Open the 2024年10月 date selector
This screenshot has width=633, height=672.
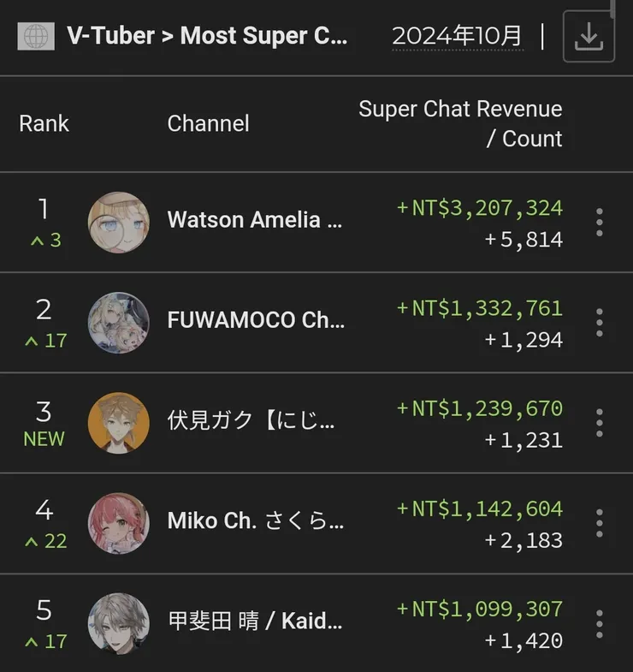pyautogui.click(x=457, y=36)
